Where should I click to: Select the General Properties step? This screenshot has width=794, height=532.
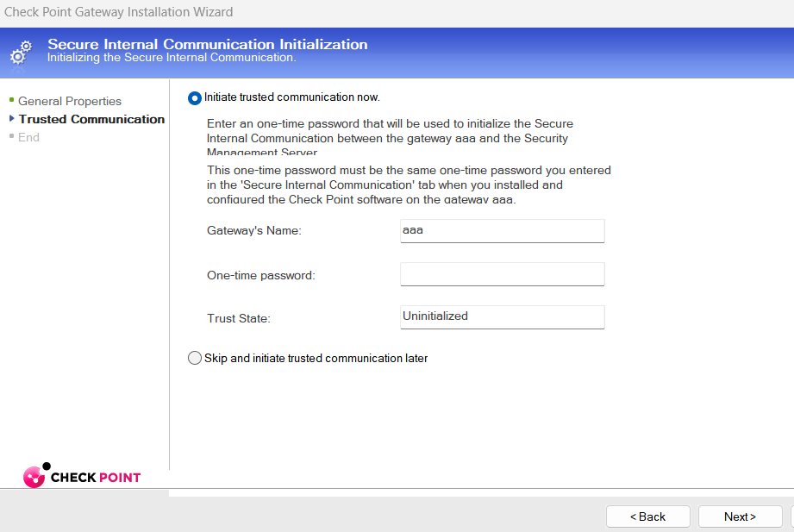pyautogui.click(x=69, y=101)
